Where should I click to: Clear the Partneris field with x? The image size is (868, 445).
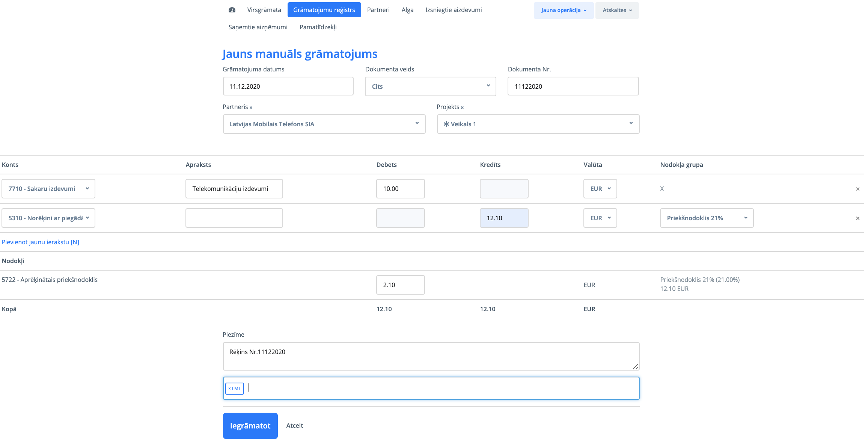coord(251,107)
